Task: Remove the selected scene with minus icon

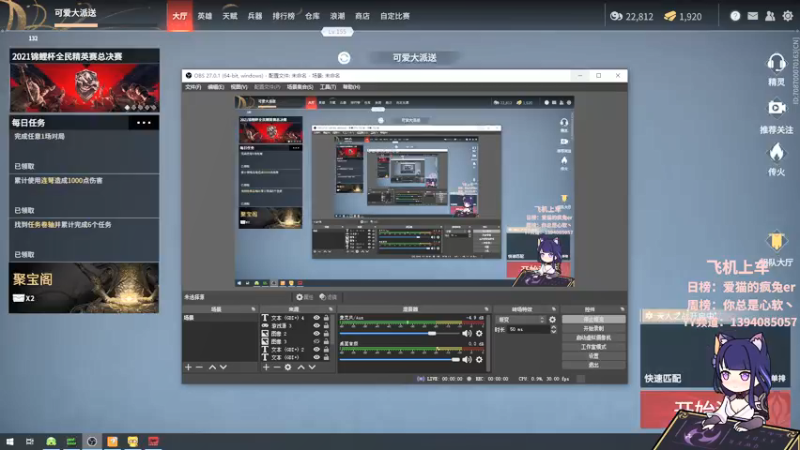Action: pos(199,367)
